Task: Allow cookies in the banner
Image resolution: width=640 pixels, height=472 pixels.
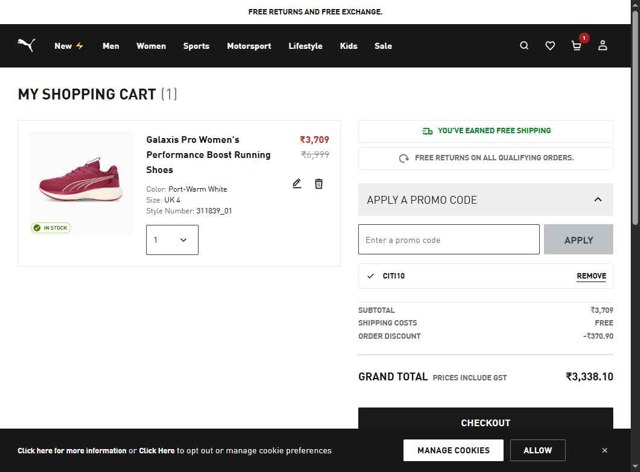Action: [x=537, y=450]
